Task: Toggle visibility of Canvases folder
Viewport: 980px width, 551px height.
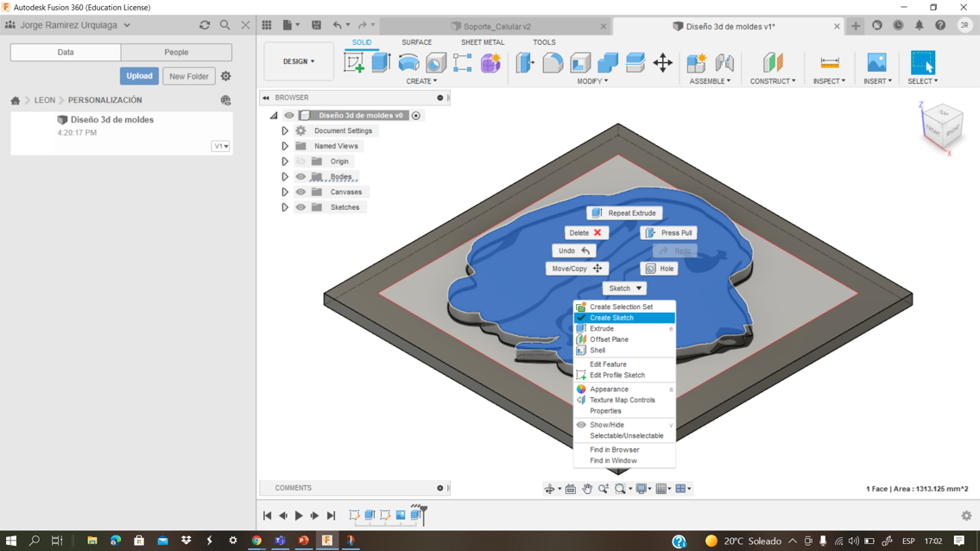Action: 300,193
